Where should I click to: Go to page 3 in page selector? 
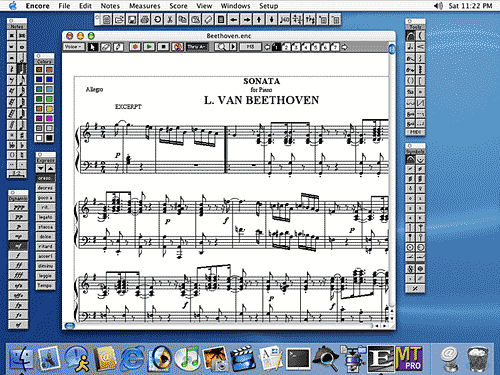coord(296,47)
